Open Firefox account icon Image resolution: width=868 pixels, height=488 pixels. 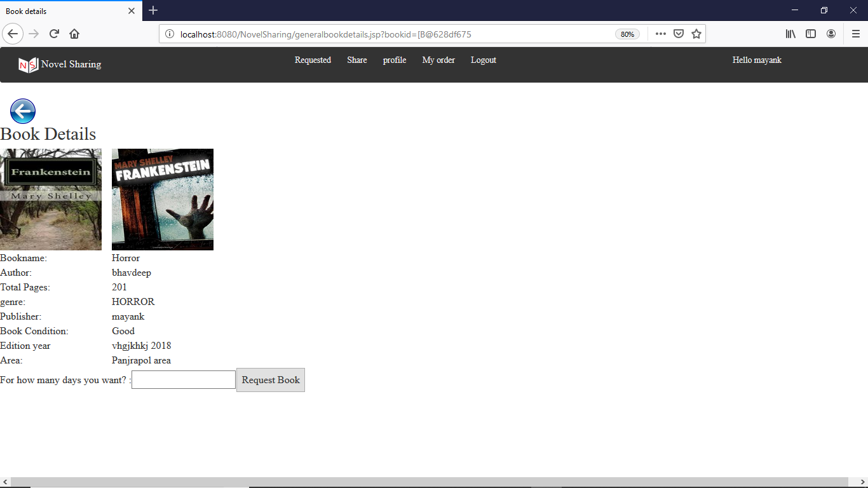click(831, 34)
